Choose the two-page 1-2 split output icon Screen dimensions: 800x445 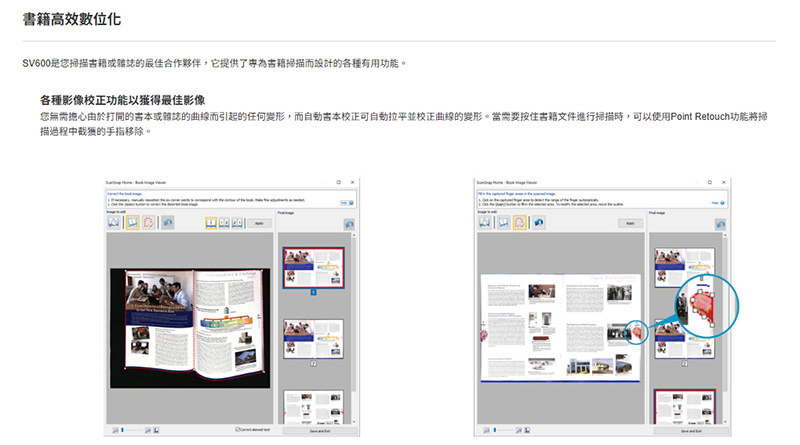(x=224, y=223)
